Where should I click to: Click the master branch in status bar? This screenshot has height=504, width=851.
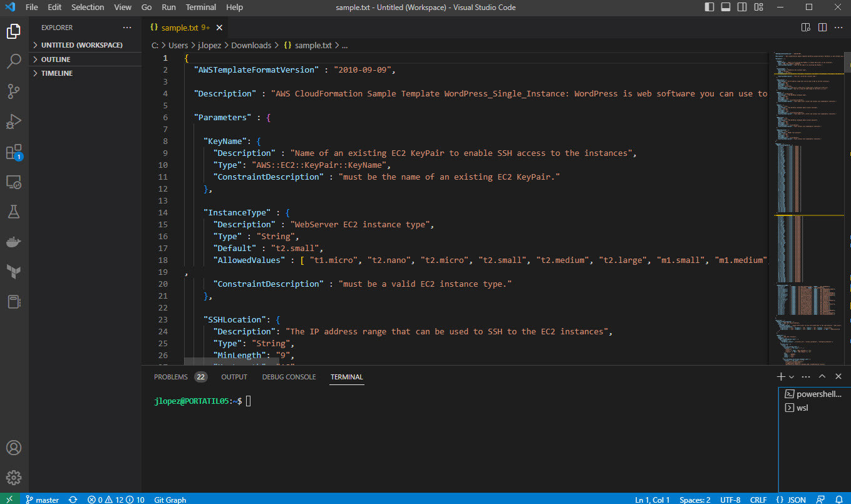click(43, 500)
